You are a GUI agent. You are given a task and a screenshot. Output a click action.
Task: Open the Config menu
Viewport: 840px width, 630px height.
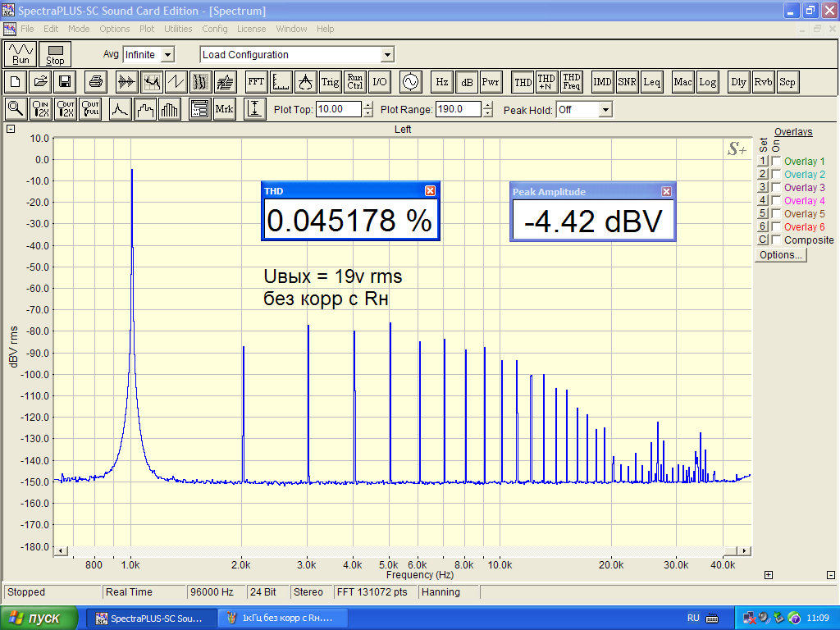tap(214, 29)
